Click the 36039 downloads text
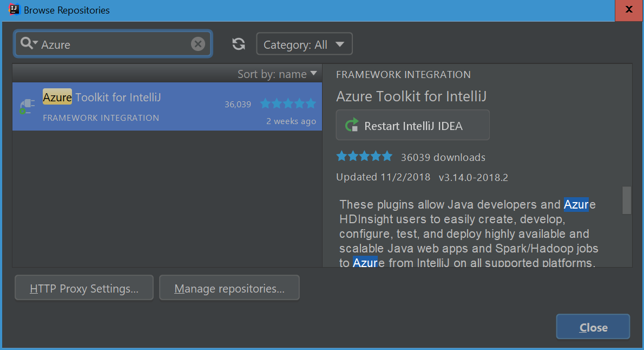This screenshot has height=350, width=644. [443, 157]
